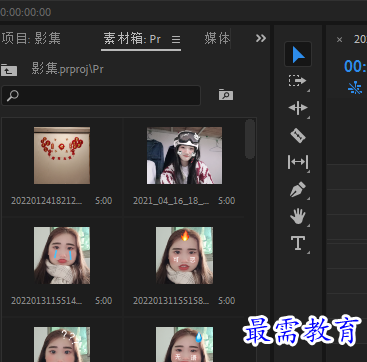Close the sequence tab in timeline
The image size is (367, 362).
(339, 40)
